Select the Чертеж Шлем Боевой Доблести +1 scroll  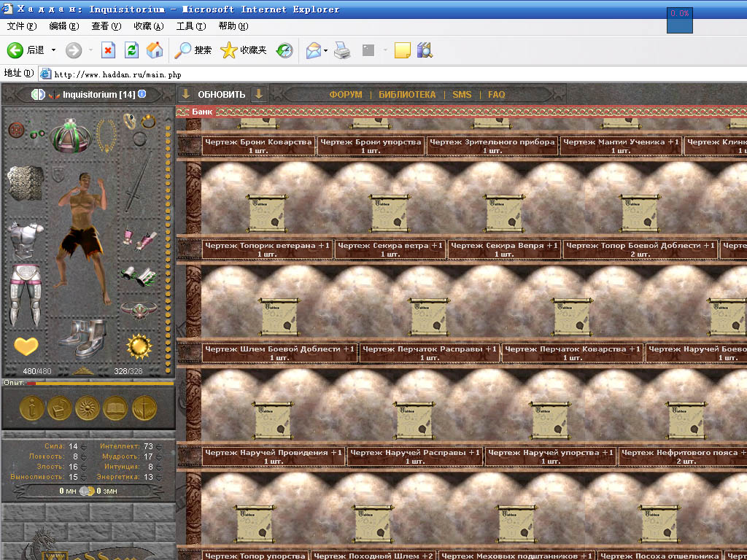[279, 316]
